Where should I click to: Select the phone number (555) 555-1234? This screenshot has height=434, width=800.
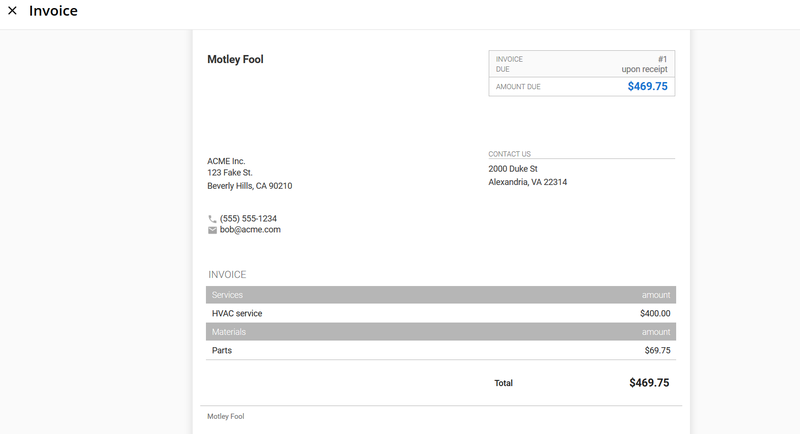(x=248, y=218)
